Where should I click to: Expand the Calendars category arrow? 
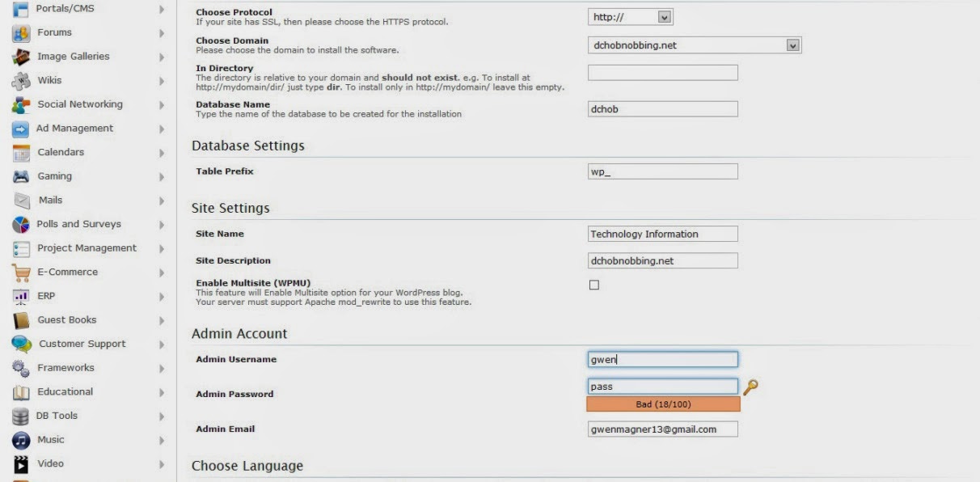[x=162, y=153]
